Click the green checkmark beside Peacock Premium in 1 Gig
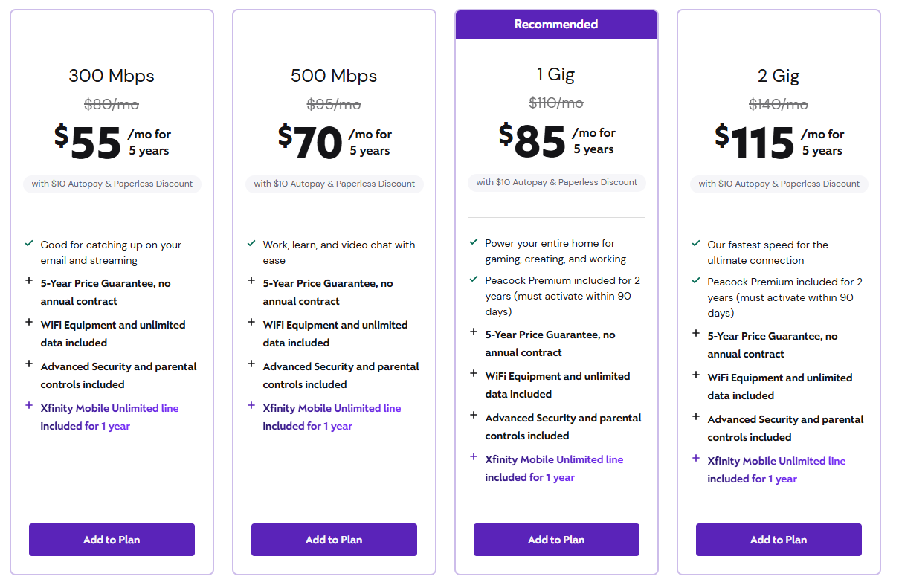 474,279
